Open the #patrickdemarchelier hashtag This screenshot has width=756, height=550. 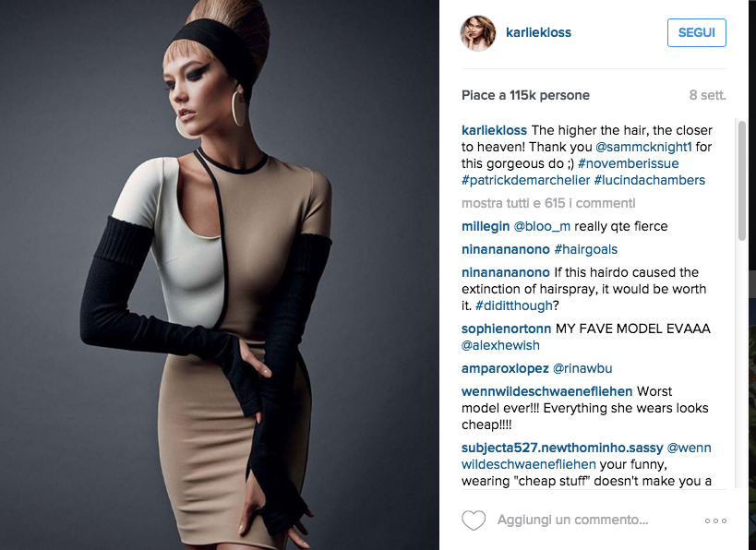pos(525,180)
